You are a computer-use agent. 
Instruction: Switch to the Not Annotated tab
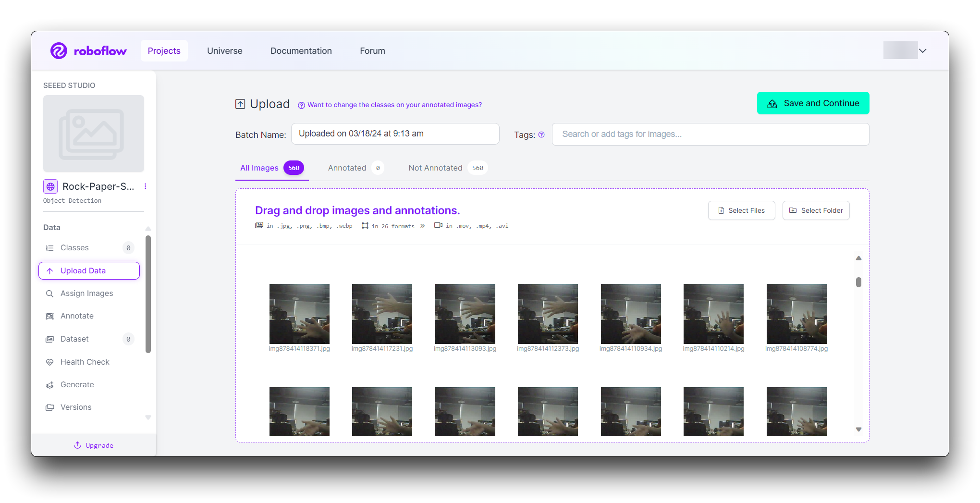448,168
